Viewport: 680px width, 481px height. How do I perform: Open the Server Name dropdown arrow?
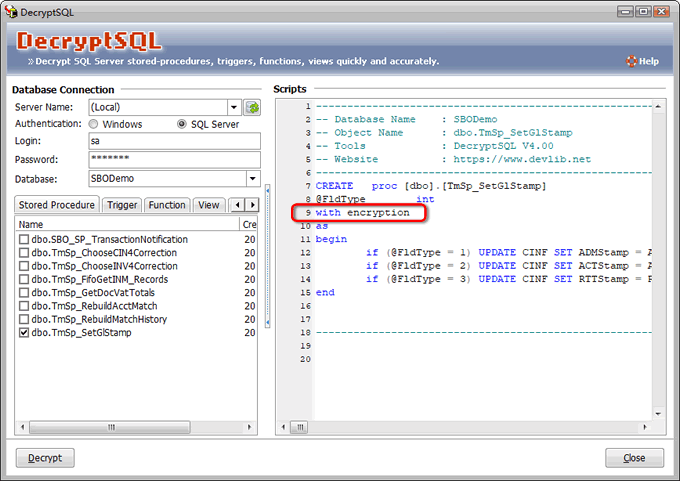coord(234,107)
